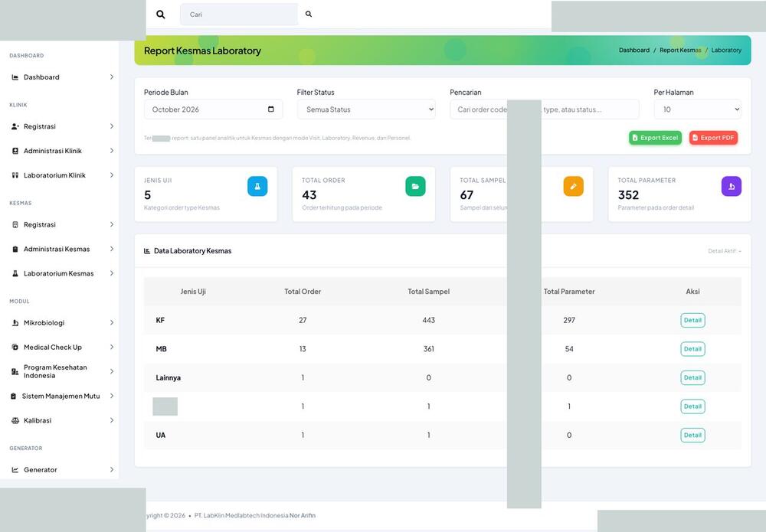Click the Total Parameter column header
Viewport: 766px width, 532px height.
pyautogui.click(x=569, y=292)
